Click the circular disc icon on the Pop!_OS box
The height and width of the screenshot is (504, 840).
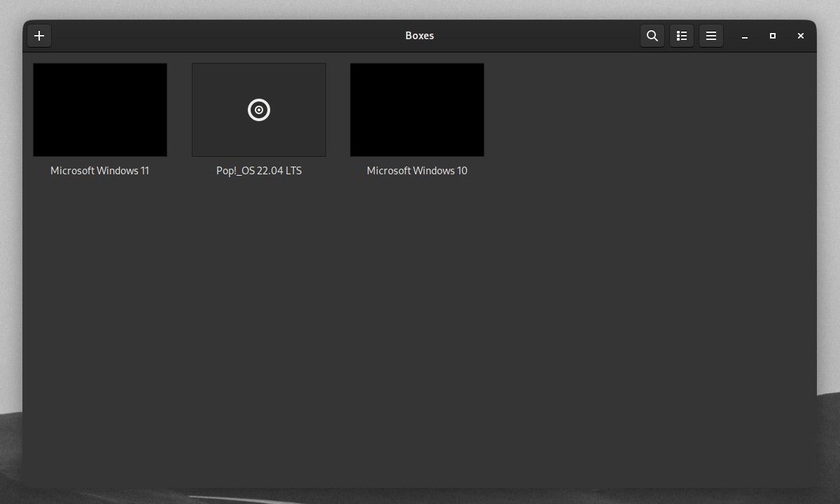point(259,110)
